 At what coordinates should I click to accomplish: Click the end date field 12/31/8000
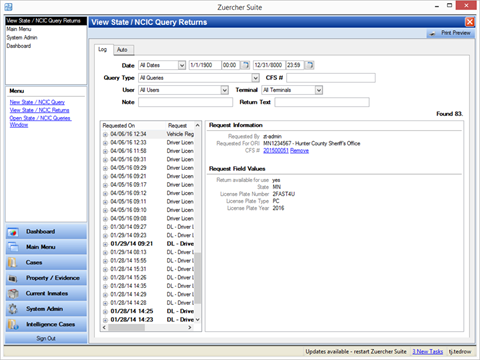point(269,65)
